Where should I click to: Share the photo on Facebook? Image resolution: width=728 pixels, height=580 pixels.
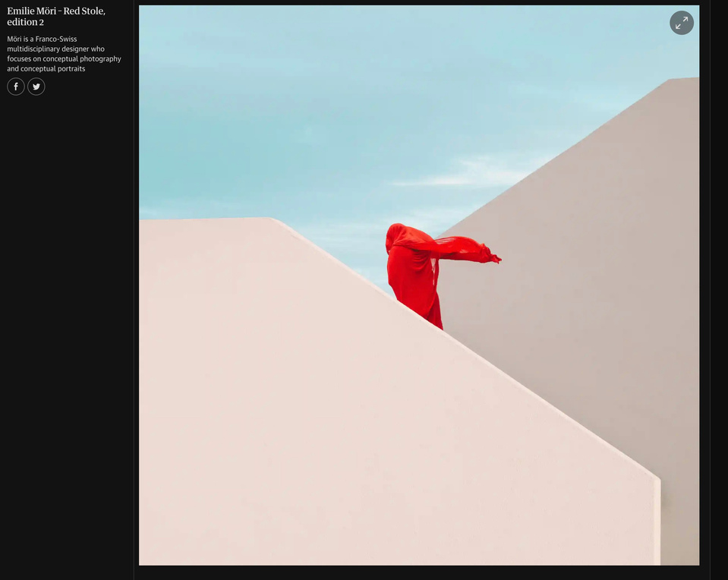(x=16, y=87)
